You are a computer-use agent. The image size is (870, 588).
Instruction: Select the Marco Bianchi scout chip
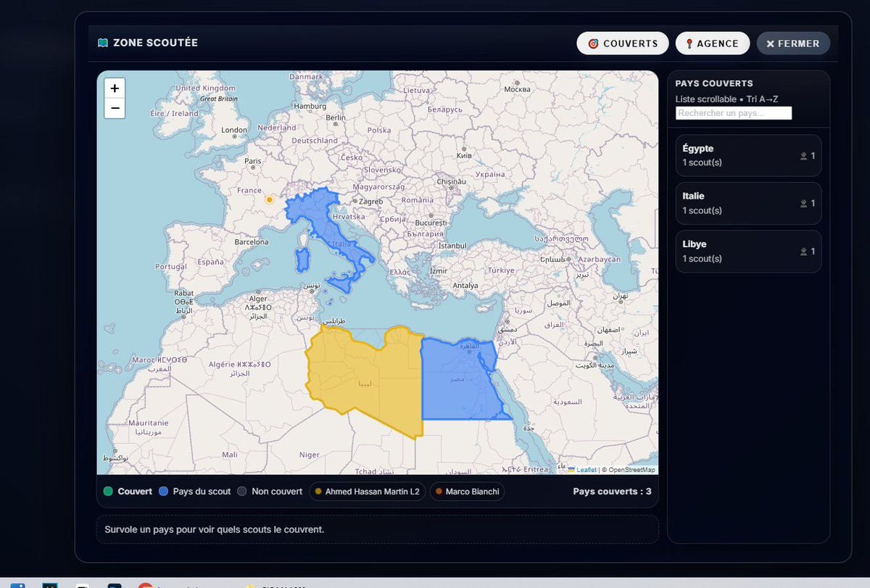click(x=467, y=491)
